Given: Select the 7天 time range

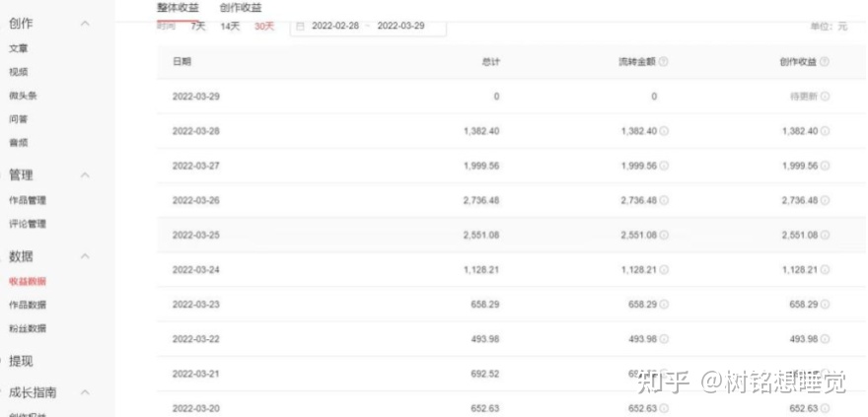Looking at the screenshot, I should (x=198, y=27).
